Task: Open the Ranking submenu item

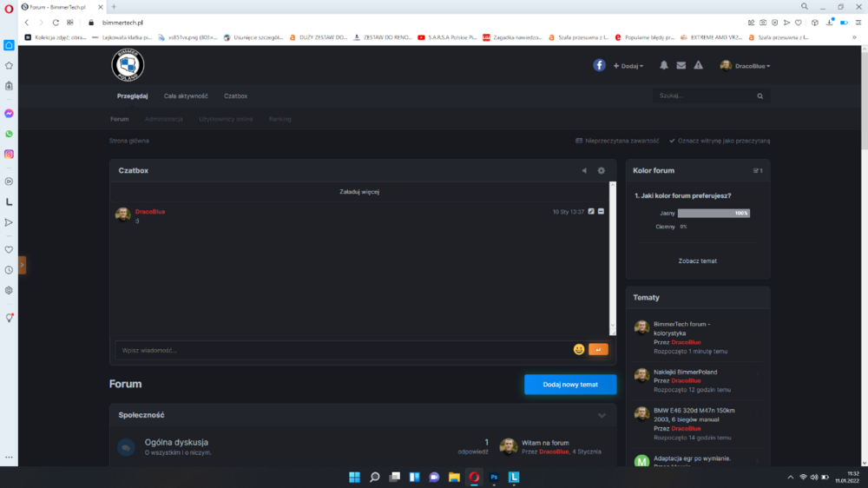Action: (x=280, y=119)
